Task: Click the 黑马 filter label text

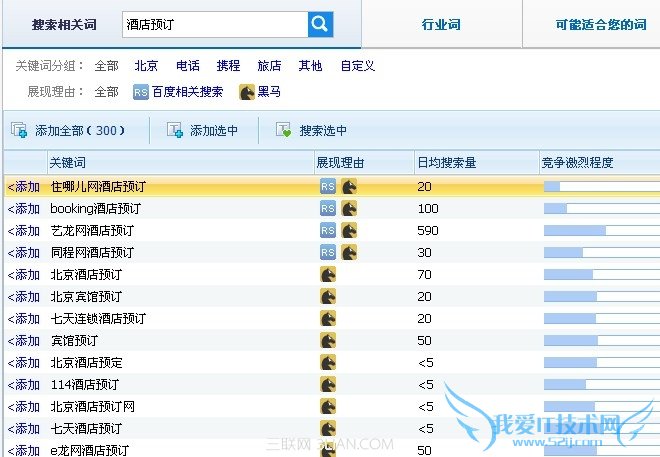Action: coord(269,92)
